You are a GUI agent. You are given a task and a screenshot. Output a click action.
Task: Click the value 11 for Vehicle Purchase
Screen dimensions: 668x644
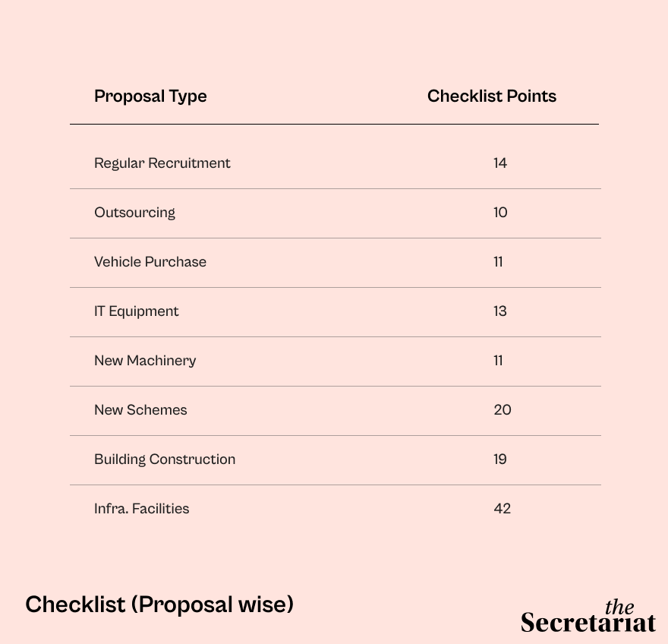pos(498,262)
